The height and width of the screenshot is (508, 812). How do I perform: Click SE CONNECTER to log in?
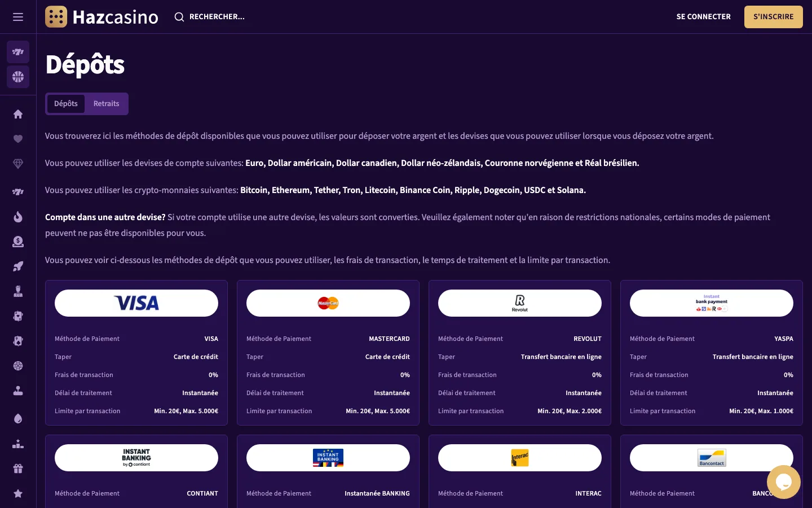click(704, 17)
